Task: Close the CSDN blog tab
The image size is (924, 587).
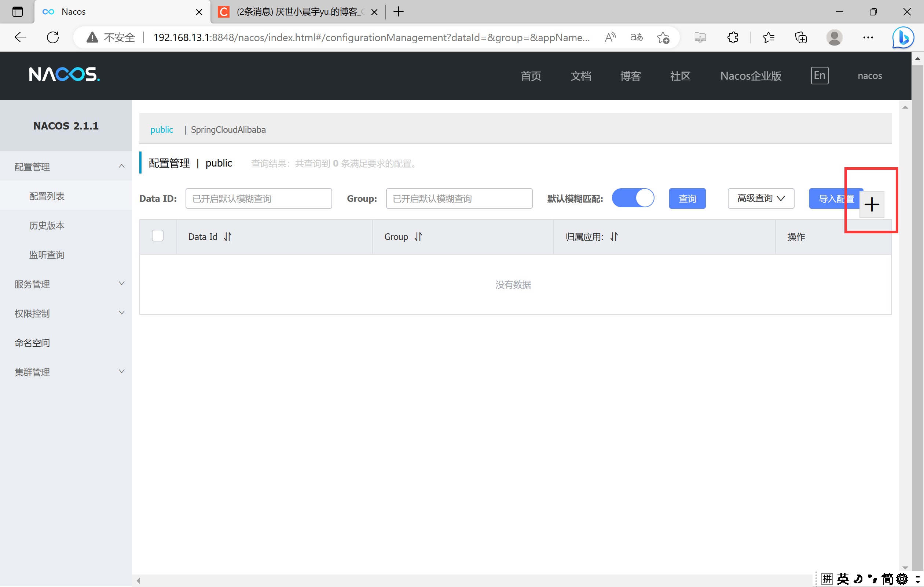Action: click(374, 12)
